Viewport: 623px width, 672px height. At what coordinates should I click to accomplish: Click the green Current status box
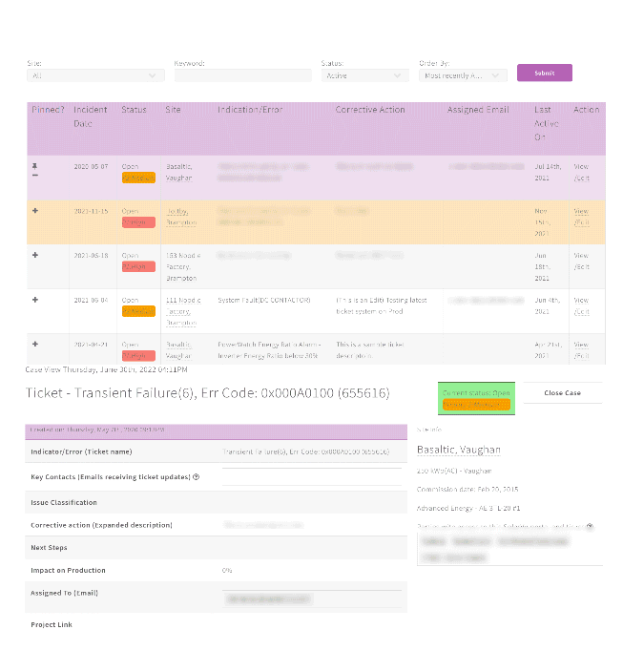(476, 398)
